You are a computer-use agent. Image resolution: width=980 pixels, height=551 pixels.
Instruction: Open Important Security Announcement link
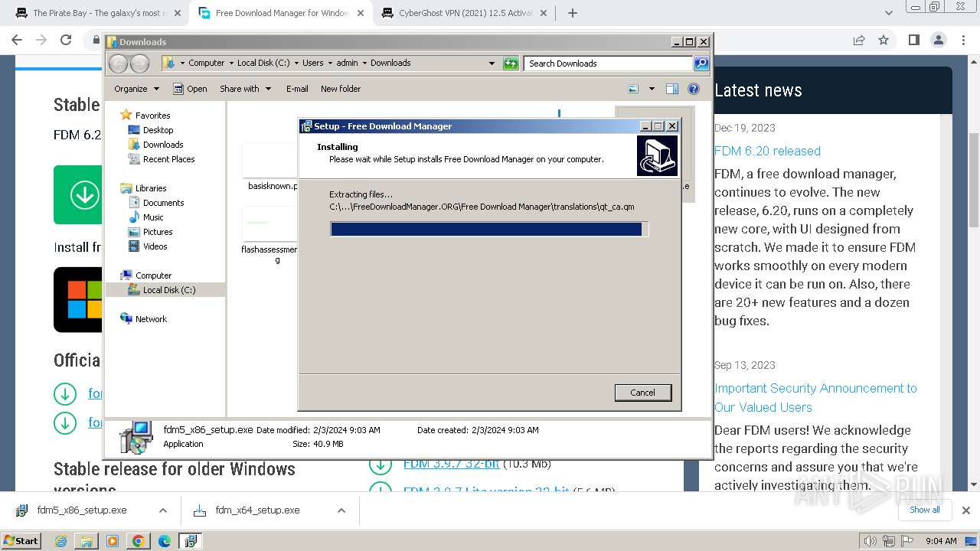(815, 397)
